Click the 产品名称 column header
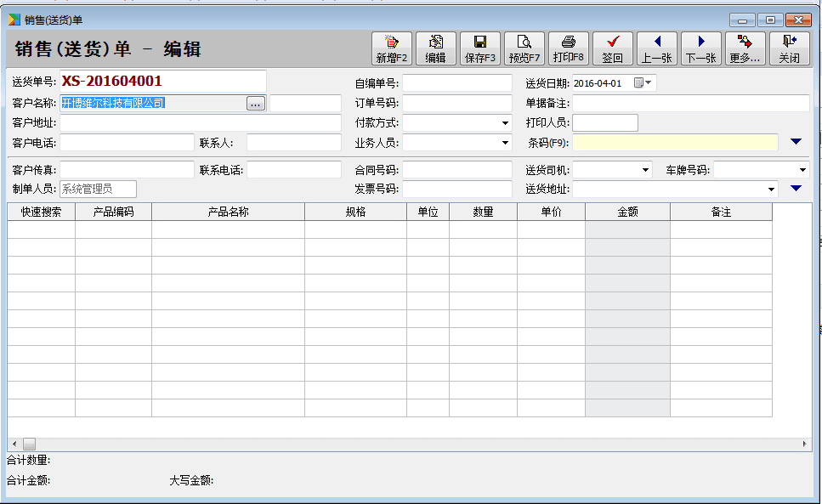 coord(228,212)
